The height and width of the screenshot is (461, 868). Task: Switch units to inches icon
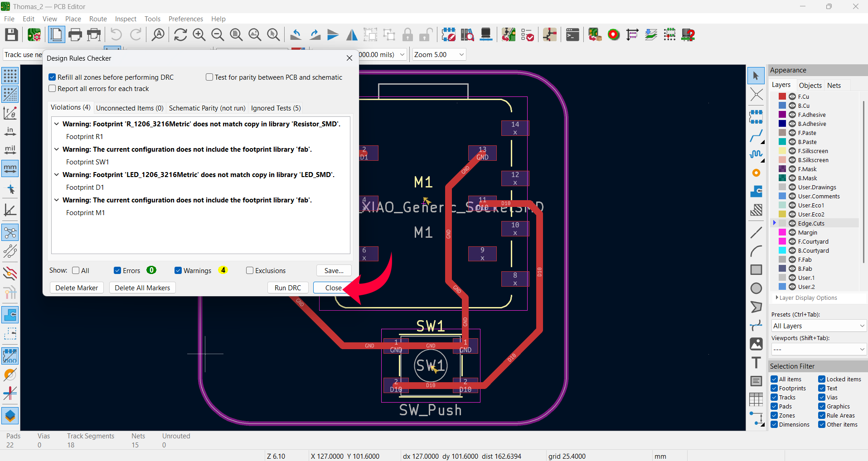pos(10,132)
